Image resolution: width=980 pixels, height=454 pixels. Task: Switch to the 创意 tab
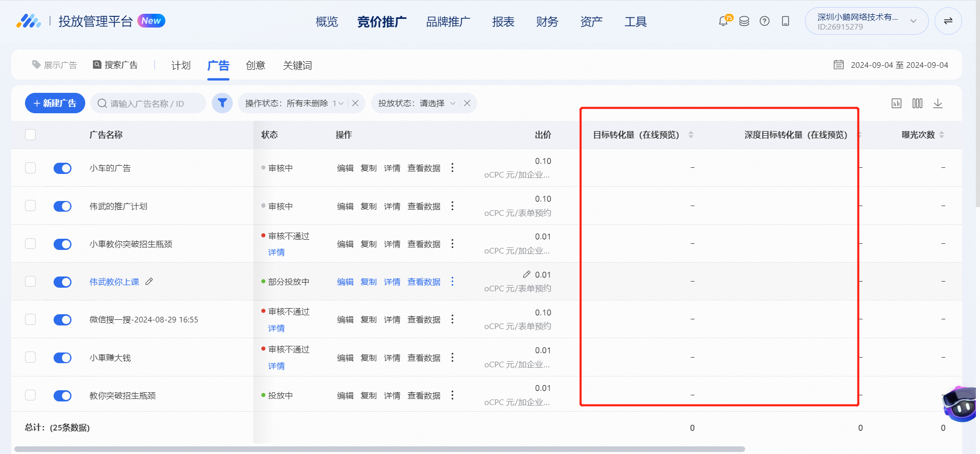point(256,65)
